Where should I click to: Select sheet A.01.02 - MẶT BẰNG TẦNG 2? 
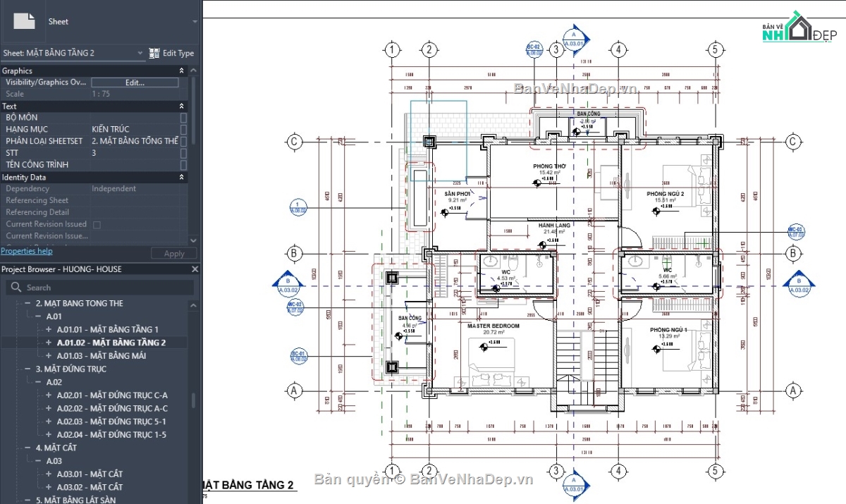[x=111, y=343]
